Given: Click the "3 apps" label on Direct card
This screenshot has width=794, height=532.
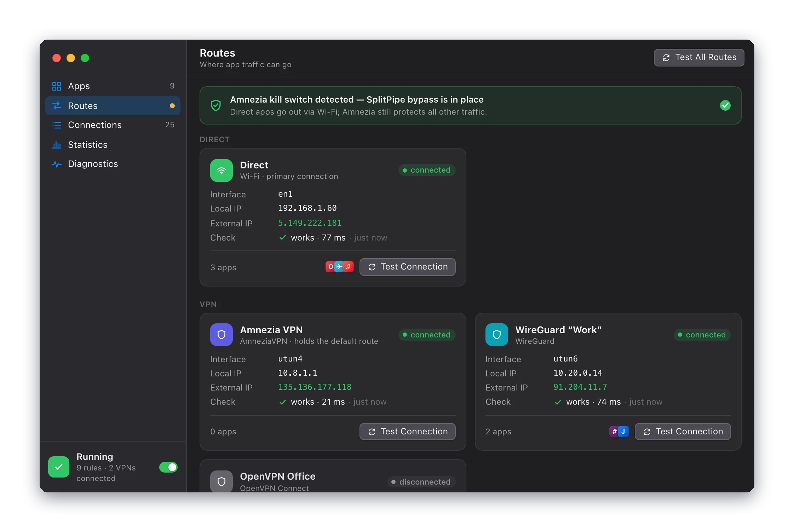Looking at the screenshot, I should [223, 267].
